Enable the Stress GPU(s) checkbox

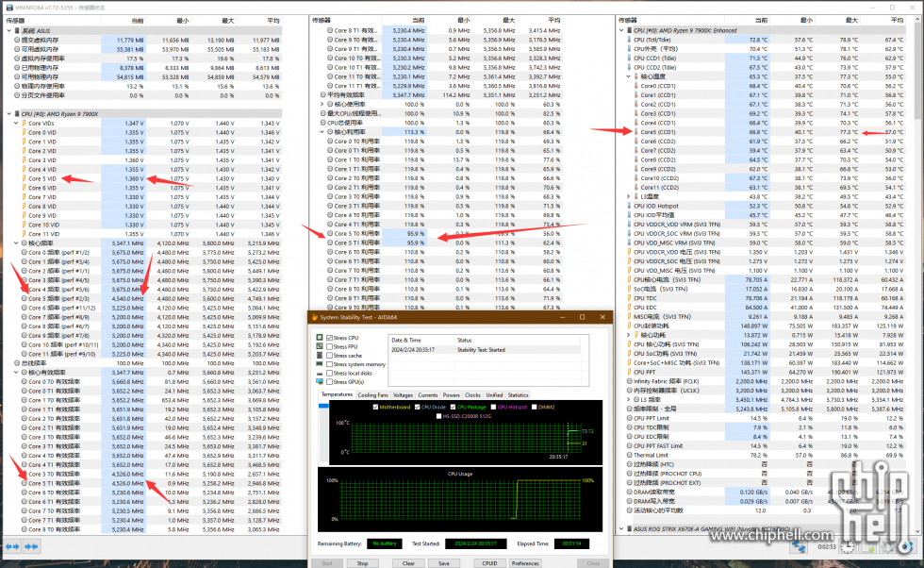pos(329,382)
